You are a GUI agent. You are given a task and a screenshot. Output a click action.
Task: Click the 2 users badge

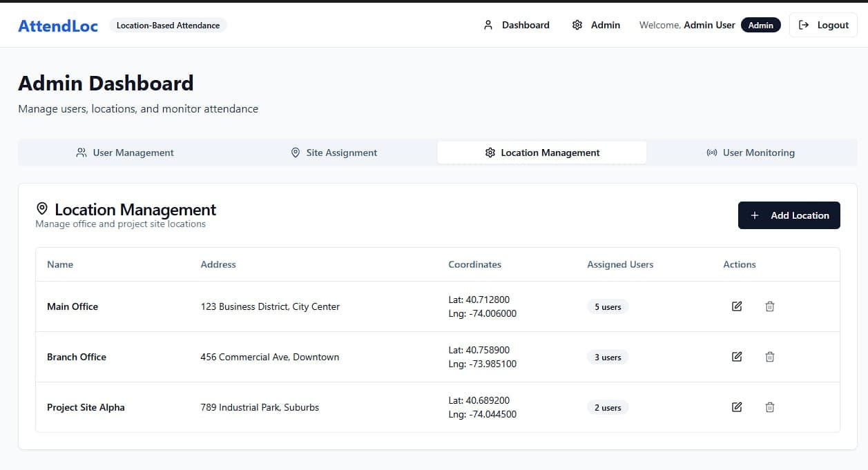point(608,408)
